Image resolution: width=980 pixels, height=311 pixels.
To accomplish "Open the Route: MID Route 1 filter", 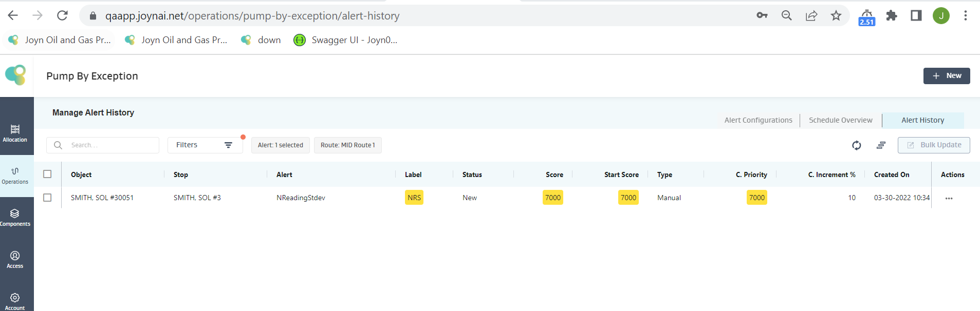I will [x=347, y=145].
